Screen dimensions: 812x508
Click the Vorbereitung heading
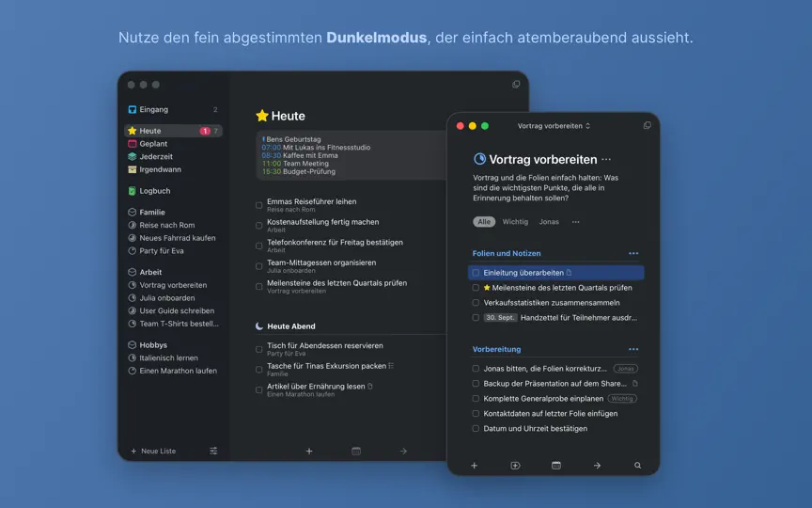click(x=496, y=349)
